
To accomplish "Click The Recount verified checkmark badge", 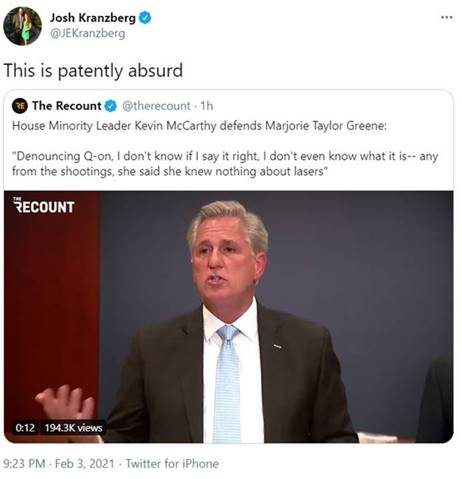I will (x=111, y=106).
